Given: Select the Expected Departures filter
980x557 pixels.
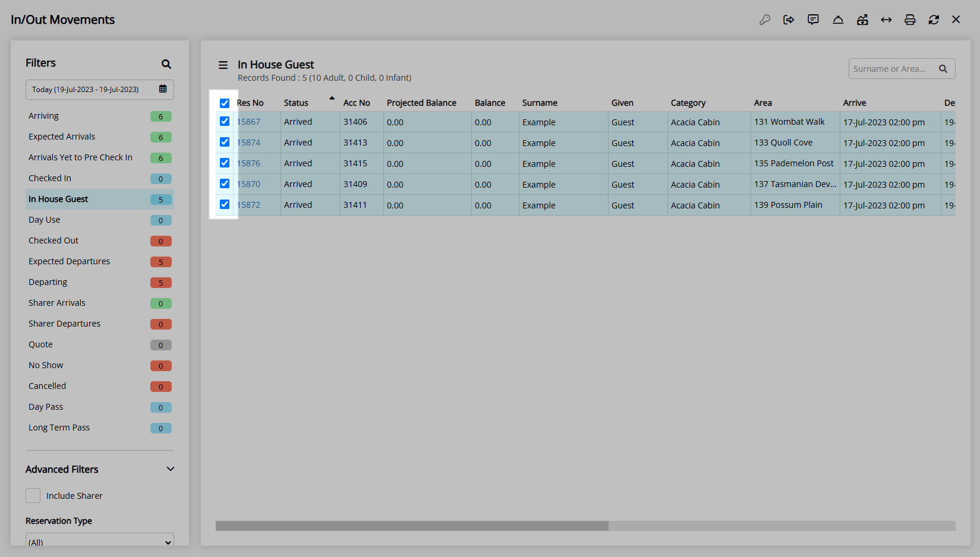Looking at the screenshot, I should click(x=70, y=261).
